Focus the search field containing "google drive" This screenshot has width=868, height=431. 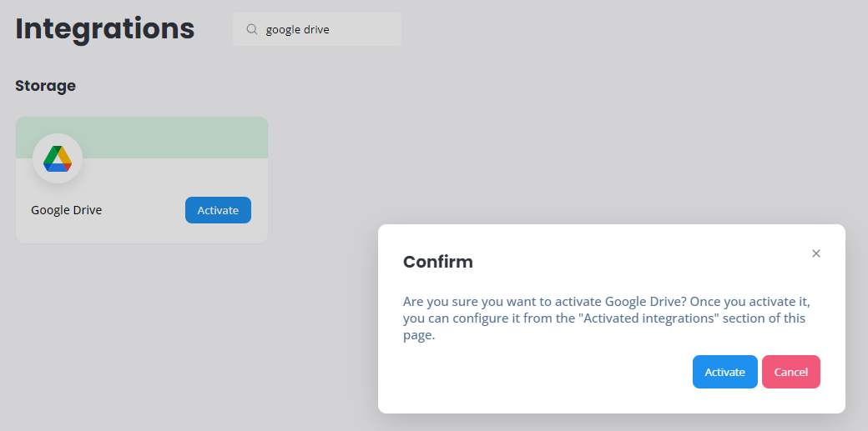tap(316, 29)
